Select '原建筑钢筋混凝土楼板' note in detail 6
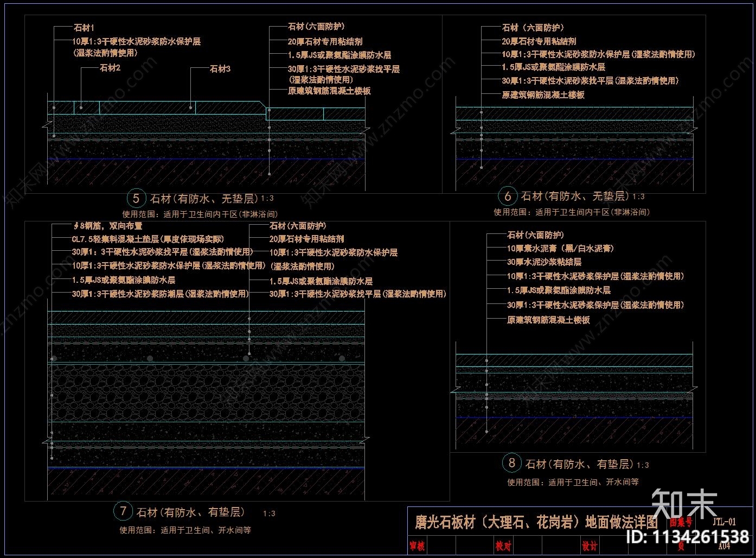Screen dimensions: 756x558 tap(543, 94)
